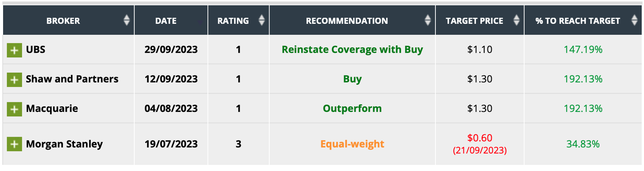
Task: Click the red $0.60 target price
Action: click(480, 138)
